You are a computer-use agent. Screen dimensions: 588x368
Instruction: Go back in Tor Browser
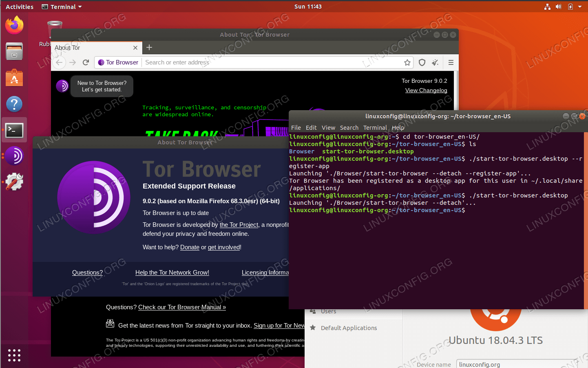(x=60, y=62)
